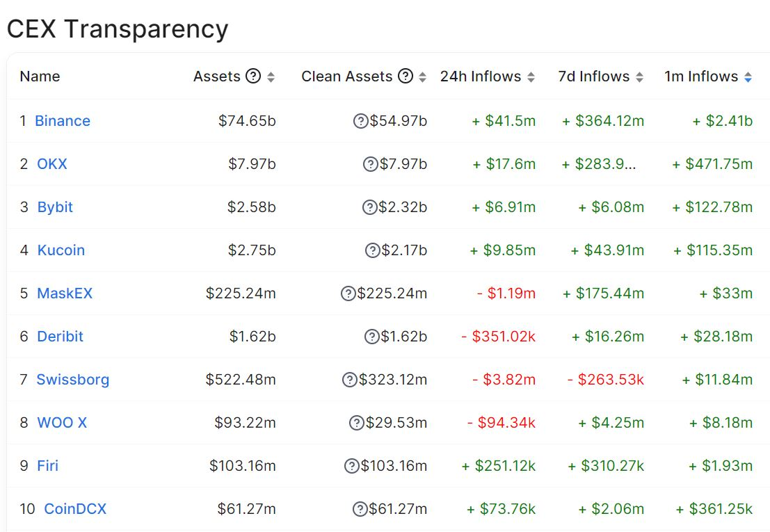Select the Firi exchange link
The image size is (770, 532).
pyautogui.click(x=48, y=466)
